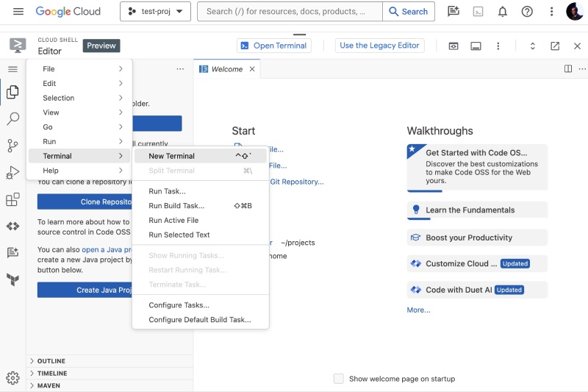
Task: Click the Google Cloud search input field
Action: 290,12
